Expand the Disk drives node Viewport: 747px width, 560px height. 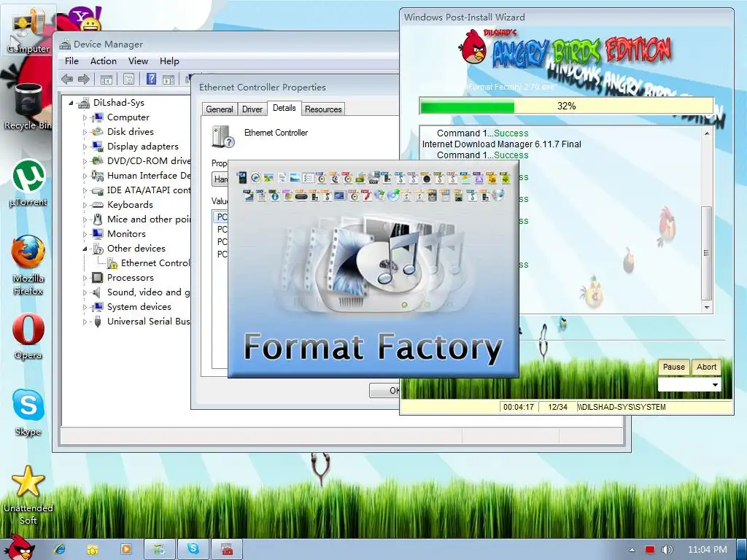85,133
